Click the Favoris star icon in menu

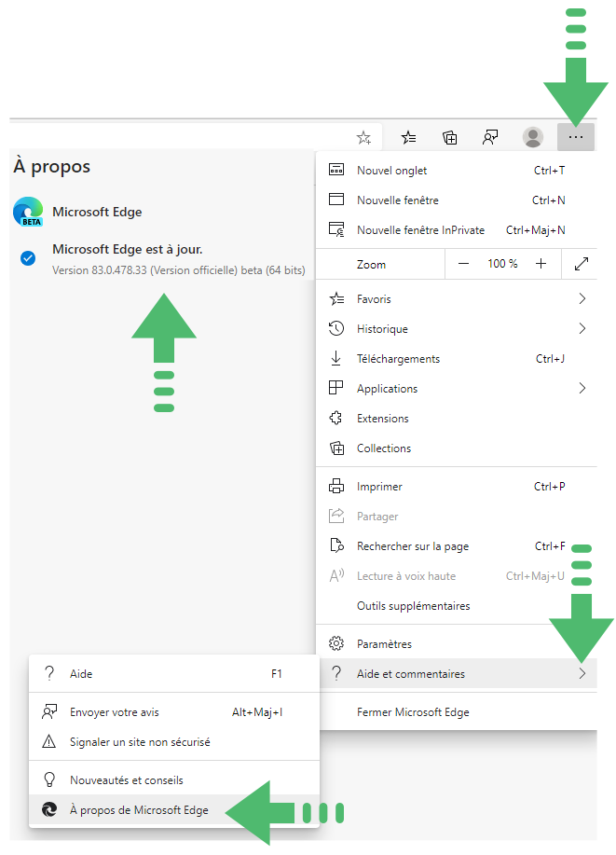[x=336, y=298]
